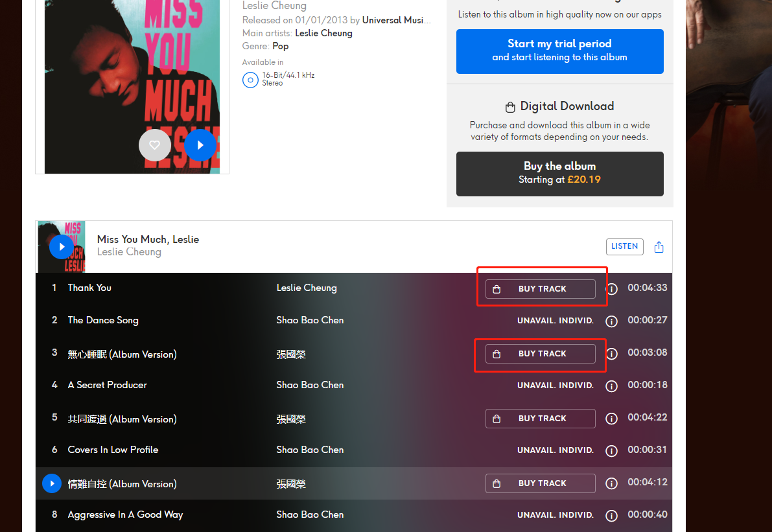Open info icon for The Dance Song
Image resolution: width=772 pixels, height=532 pixels.
pos(611,321)
